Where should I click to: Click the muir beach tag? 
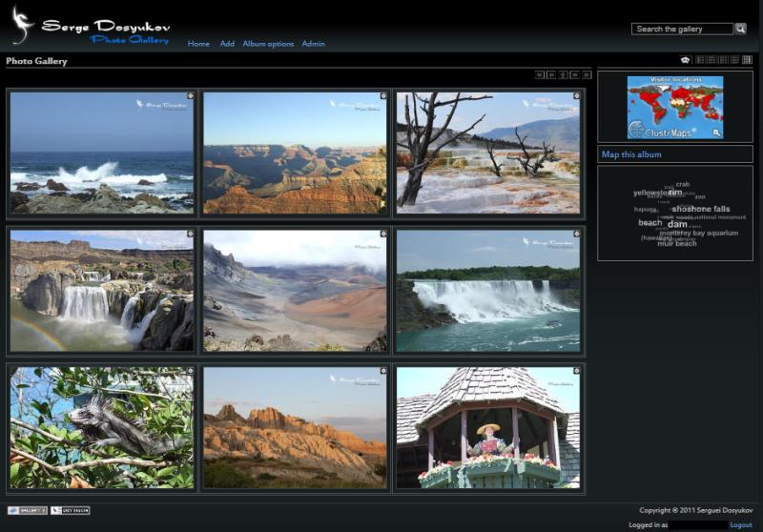pos(677,244)
